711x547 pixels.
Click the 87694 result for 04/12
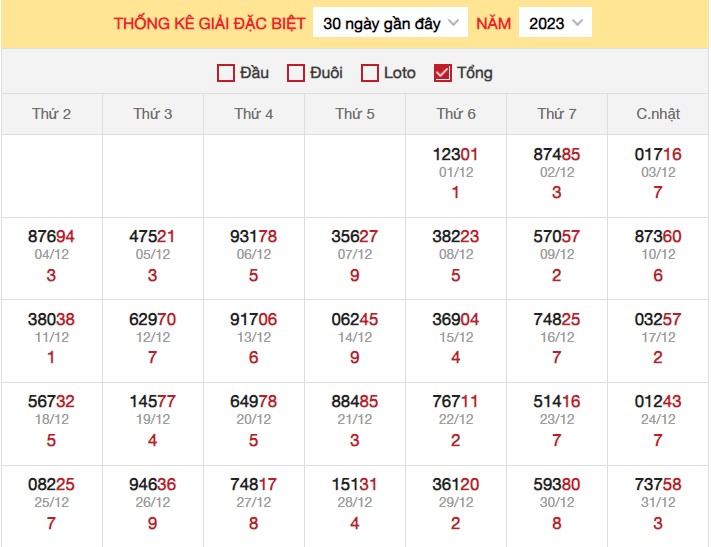pyautogui.click(x=52, y=237)
